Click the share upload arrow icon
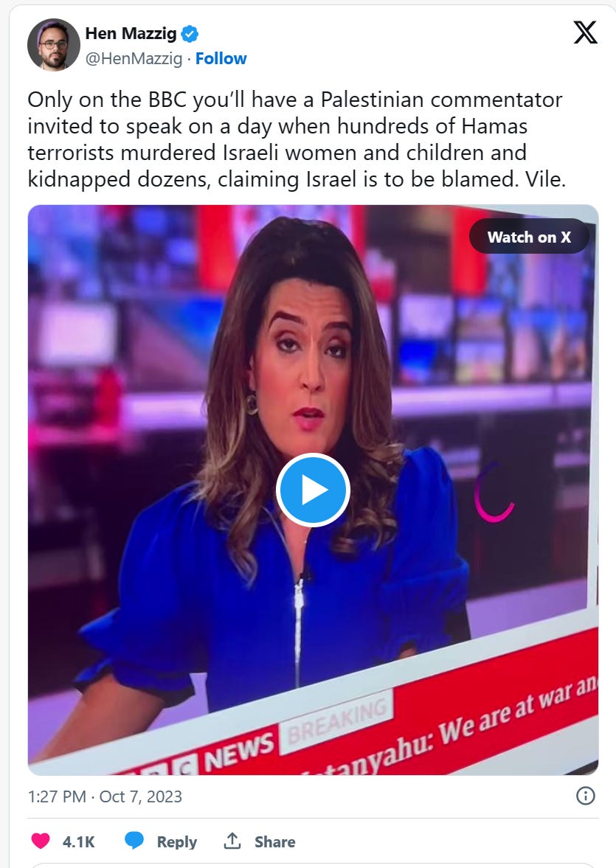The height and width of the screenshot is (868, 616). [232, 840]
